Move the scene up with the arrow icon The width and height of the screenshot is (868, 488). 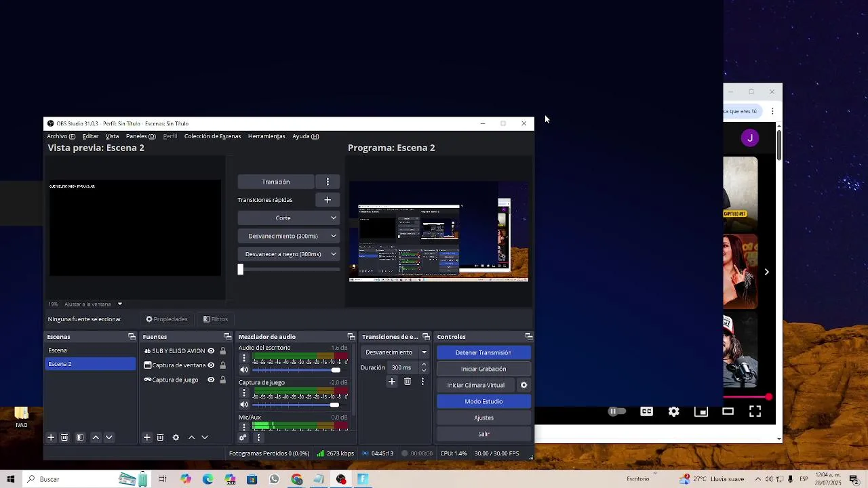(x=96, y=438)
